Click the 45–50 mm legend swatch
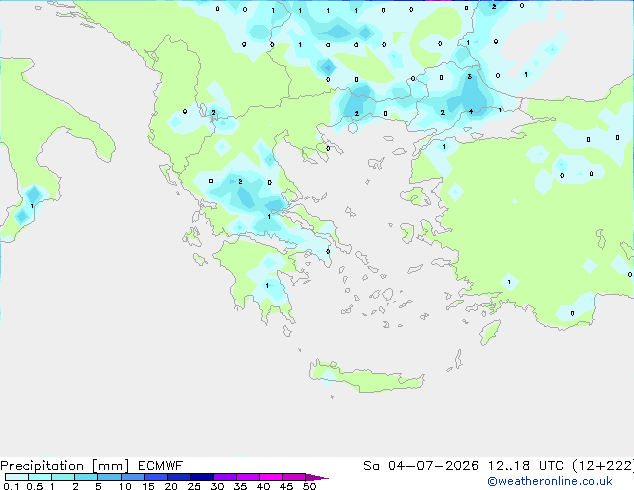 294,477
